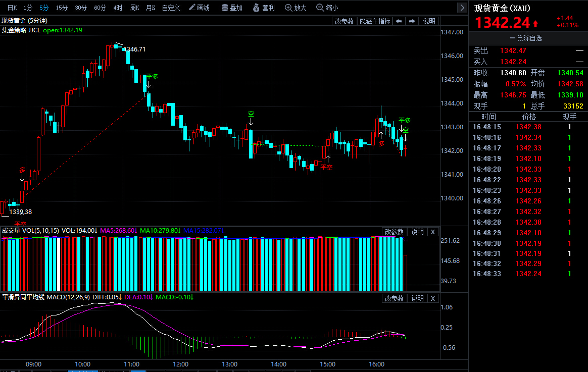Click the 现货黄金 (5分钟) chart title
Screen dimensions: 588x372
tap(25, 21)
